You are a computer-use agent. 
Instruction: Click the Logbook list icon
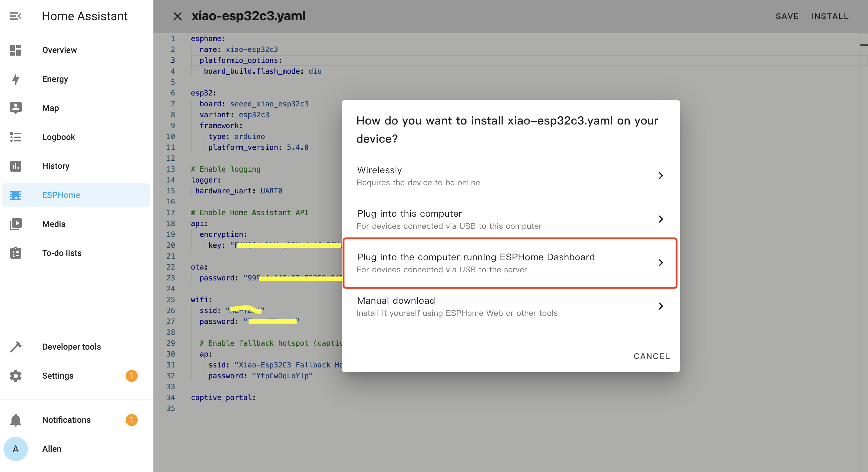[x=15, y=137]
